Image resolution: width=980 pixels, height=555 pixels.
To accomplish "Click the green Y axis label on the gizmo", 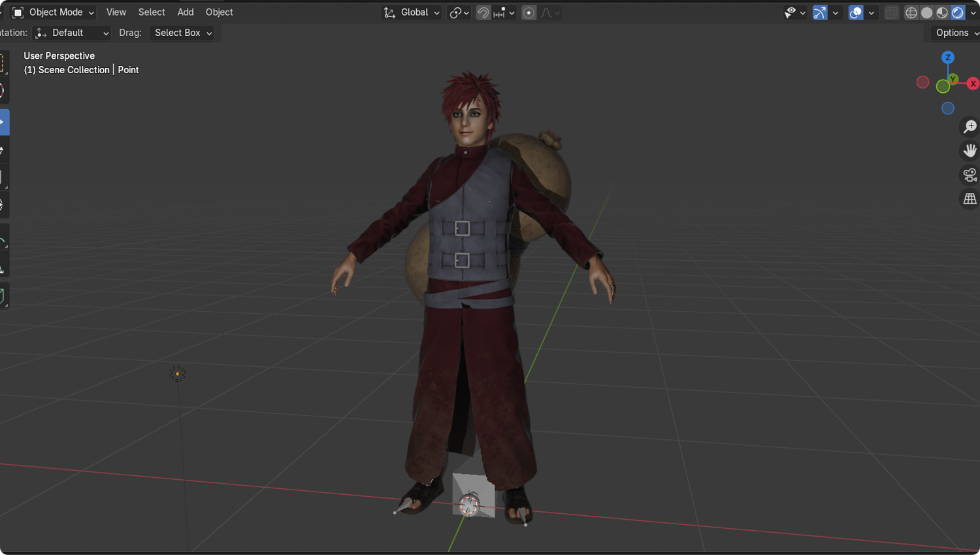I will 953,79.
